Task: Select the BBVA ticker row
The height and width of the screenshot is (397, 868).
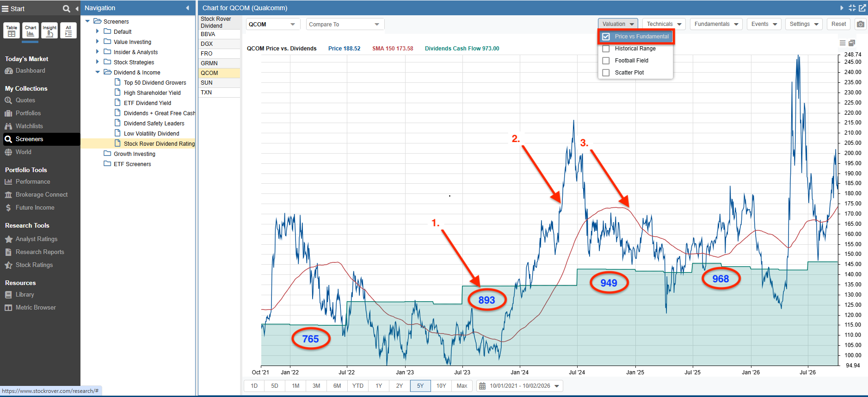Action: coord(219,34)
